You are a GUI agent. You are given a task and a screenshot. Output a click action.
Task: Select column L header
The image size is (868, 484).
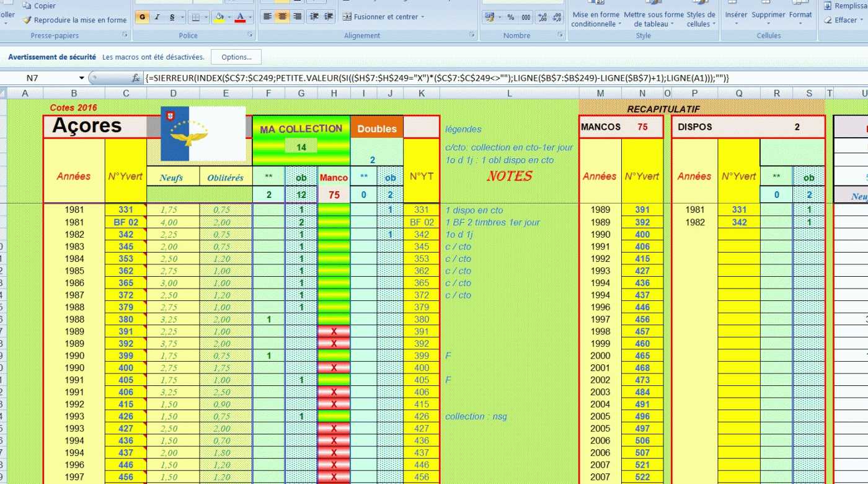[x=509, y=93]
